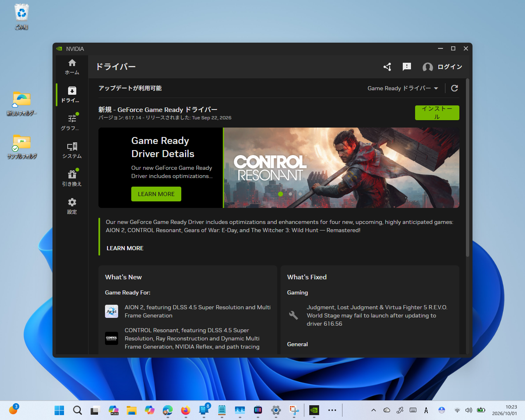The height and width of the screenshot is (420, 525).
Task: Open Microsoft Edge from the taskbar
Action: point(168,410)
